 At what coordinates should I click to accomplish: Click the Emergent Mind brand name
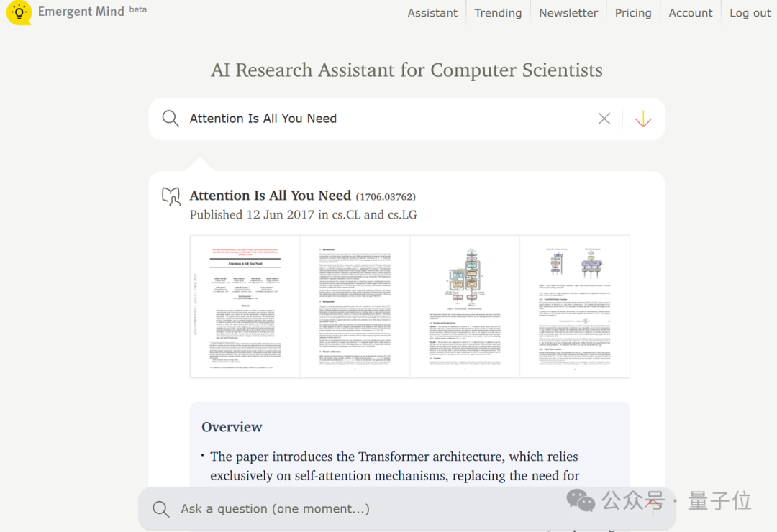point(81,12)
